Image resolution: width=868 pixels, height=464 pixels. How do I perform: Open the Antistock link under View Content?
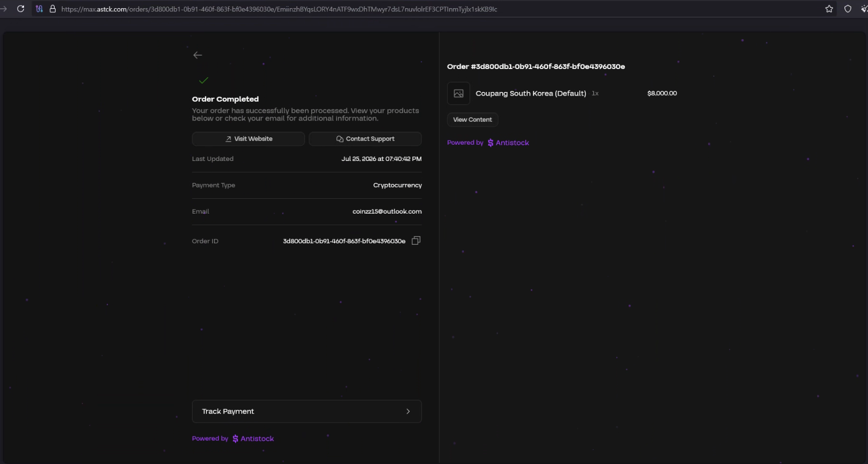point(508,143)
